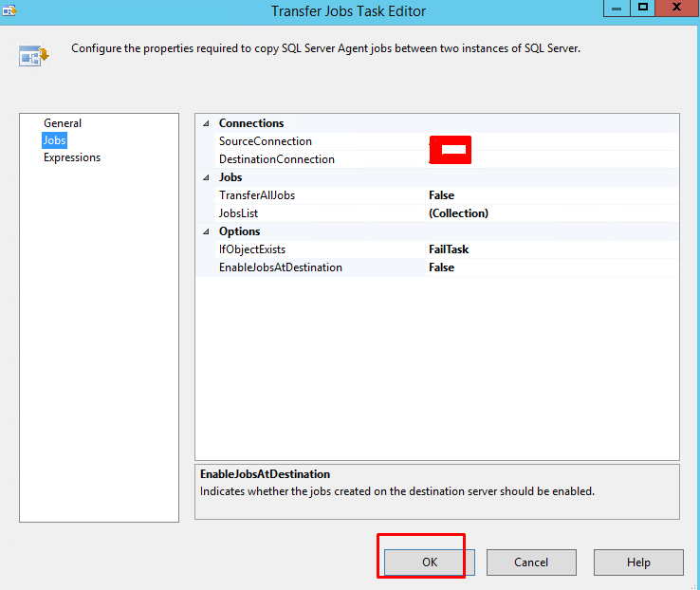
Task: Select the Jobs page in left pane
Action: tap(54, 140)
